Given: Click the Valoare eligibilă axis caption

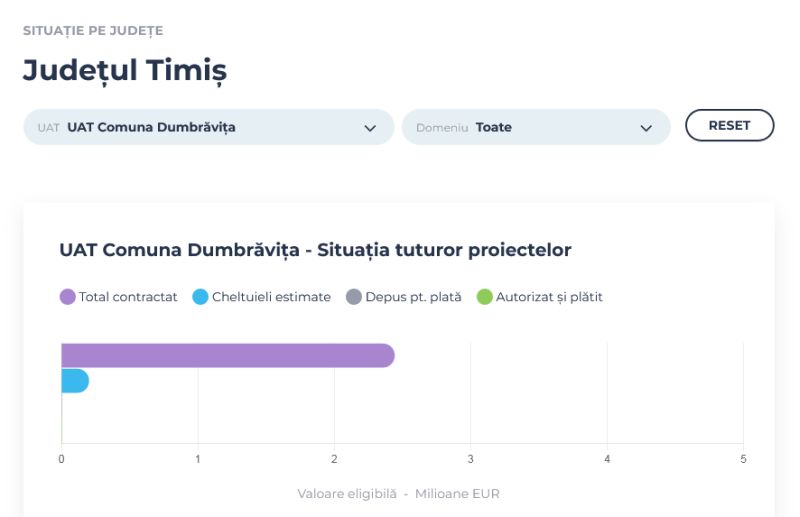Looking at the screenshot, I should (398, 494).
